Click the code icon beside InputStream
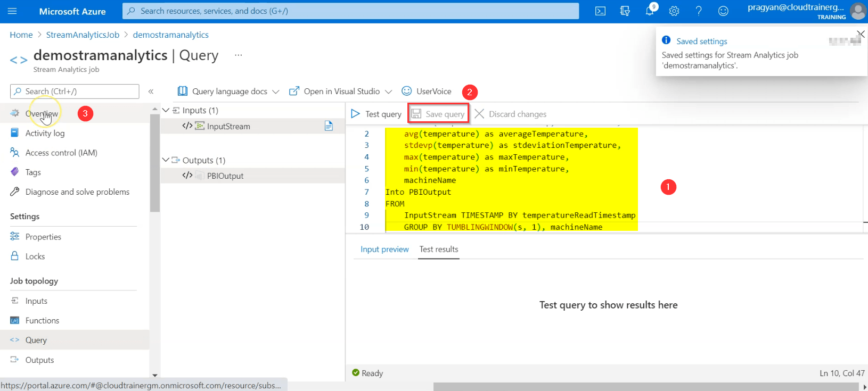This screenshot has width=868, height=391. pos(187,126)
